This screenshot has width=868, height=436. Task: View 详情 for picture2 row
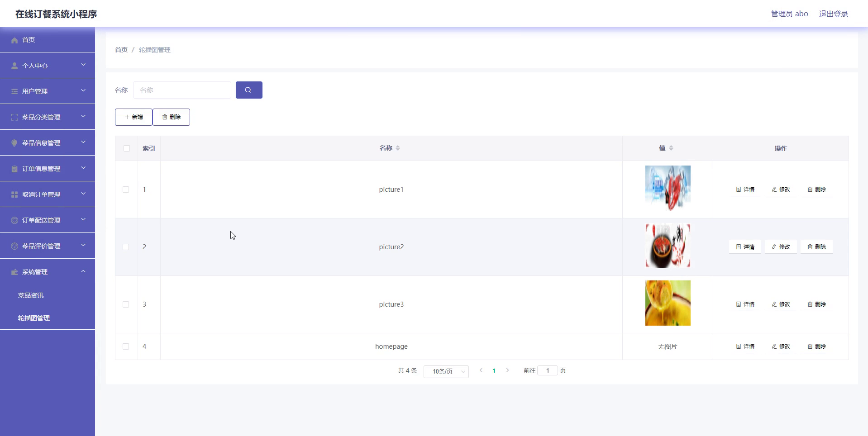[745, 247]
